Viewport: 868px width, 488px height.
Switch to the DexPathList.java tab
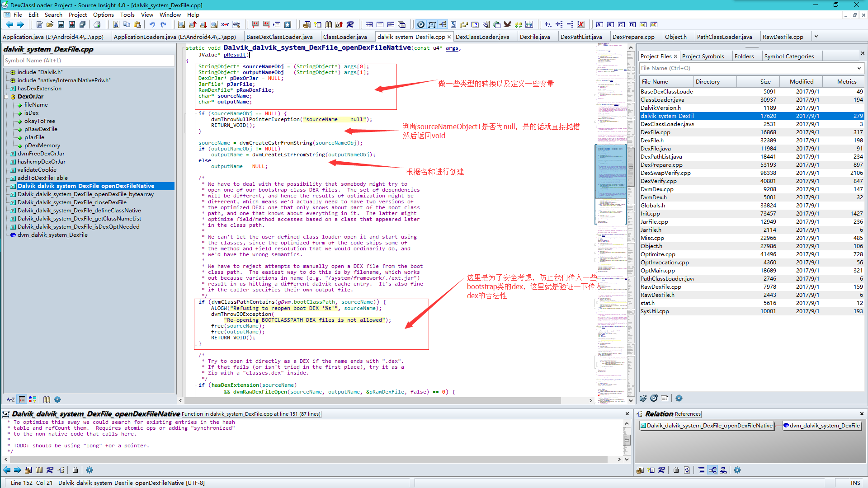tap(581, 37)
